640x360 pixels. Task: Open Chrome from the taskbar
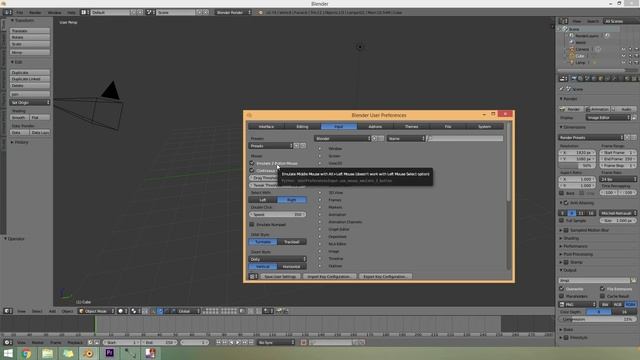pos(27,353)
